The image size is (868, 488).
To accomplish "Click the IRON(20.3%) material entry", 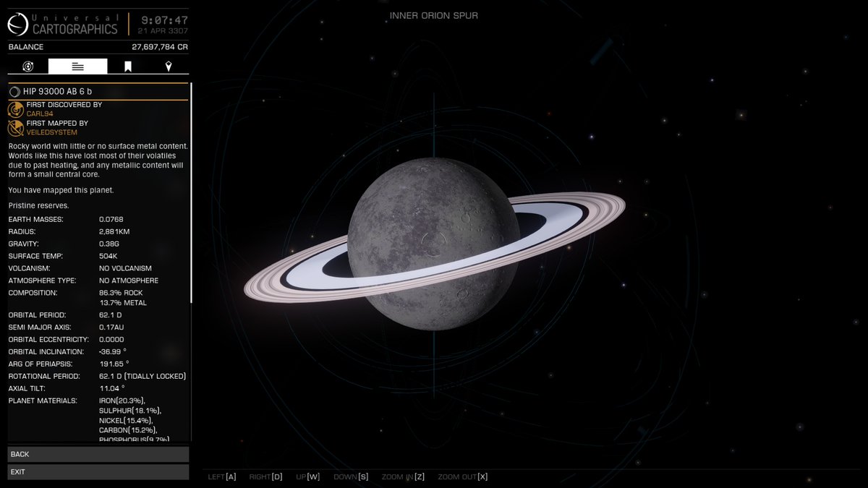I will (122, 401).
